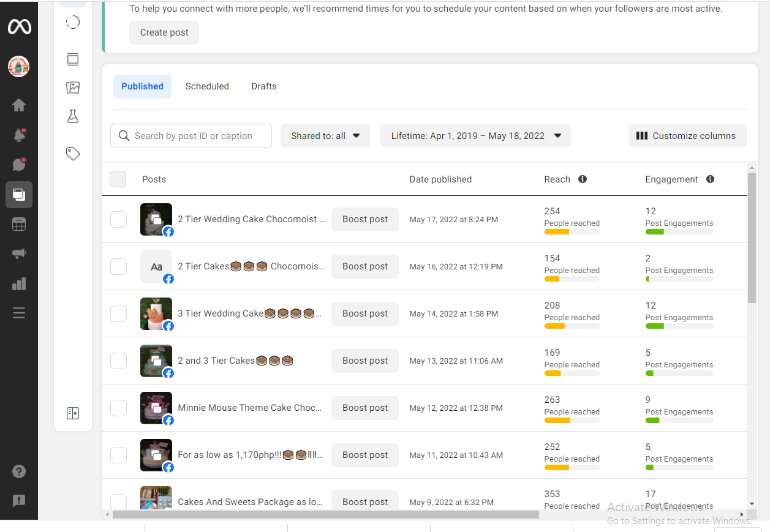This screenshot has height=532, width=770.
Task: Click the scroll down arrow of table
Action: tap(752, 503)
